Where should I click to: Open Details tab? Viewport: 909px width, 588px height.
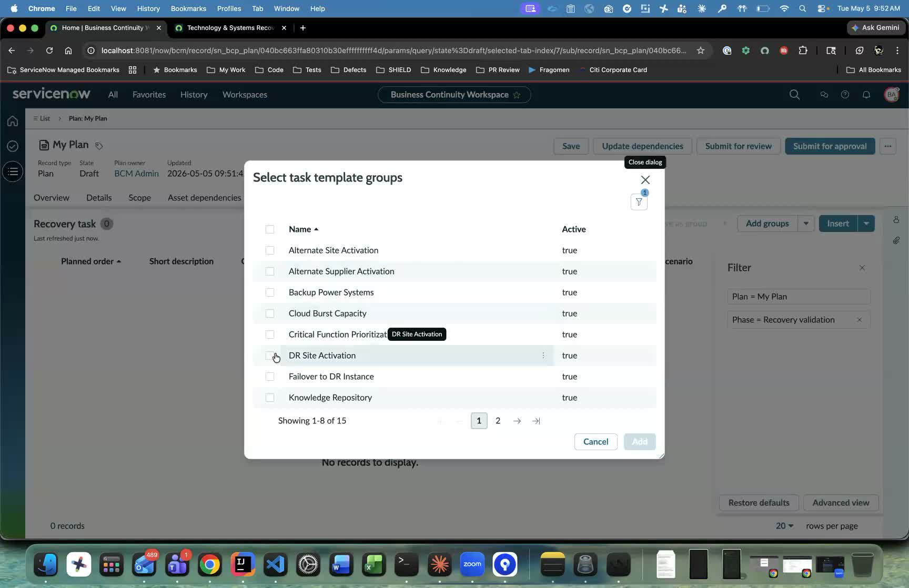[99, 198]
